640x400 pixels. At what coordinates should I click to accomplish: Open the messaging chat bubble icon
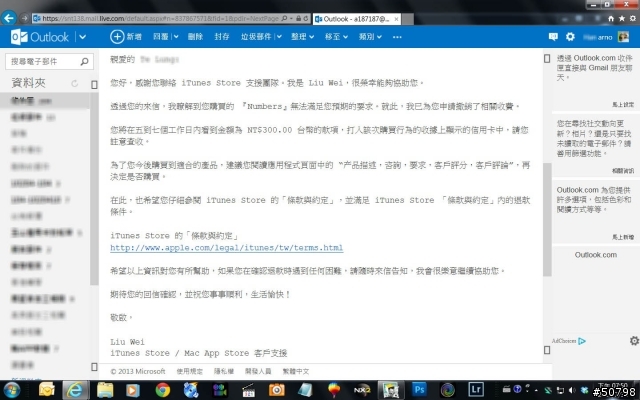click(x=553, y=37)
